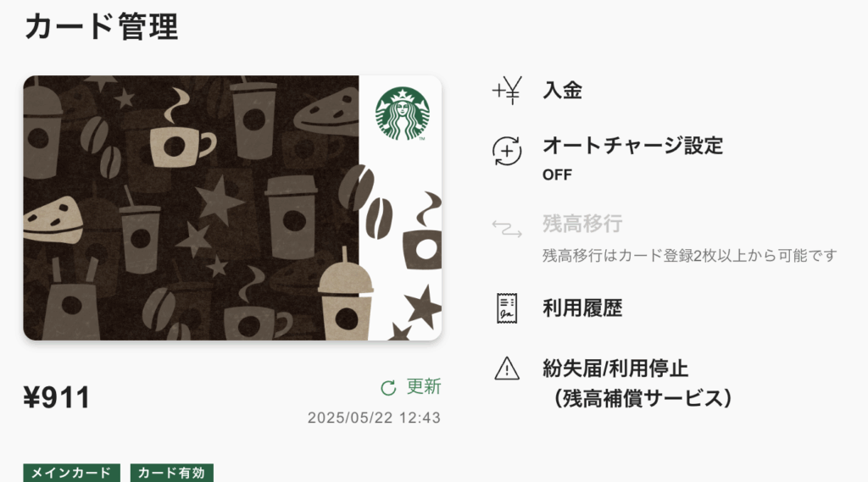This screenshot has width=868, height=482.
Task: Click the balance transfer arrows icon
Action: [507, 228]
